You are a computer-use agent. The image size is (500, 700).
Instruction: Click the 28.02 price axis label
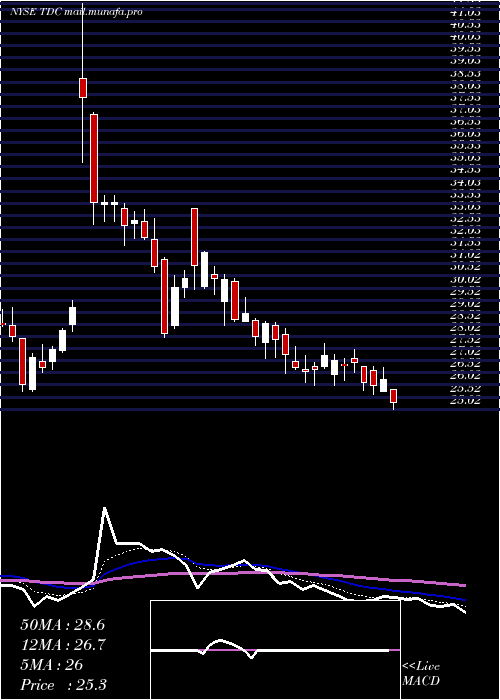pos(466,328)
